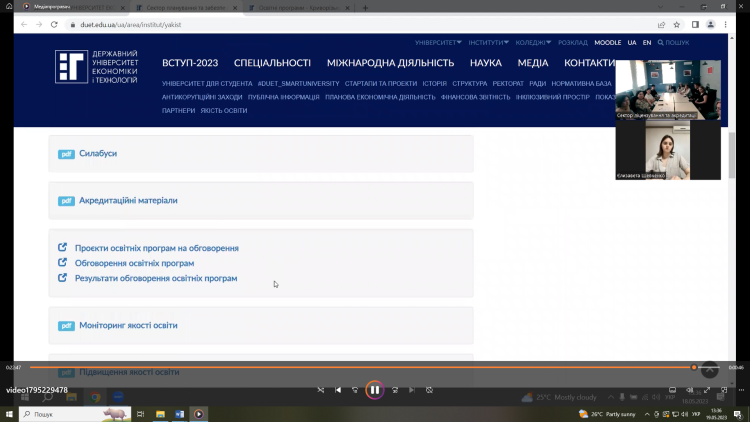Click the pdf badge next to Силабуси
The width and height of the screenshot is (750, 422).
pyautogui.click(x=66, y=153)
